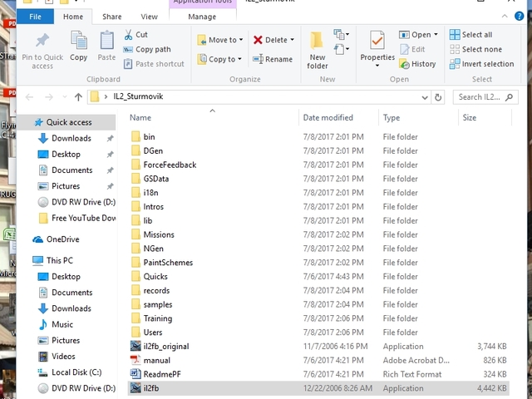
Task: Click the IL2_Sturmovik address bar path
Action: [x=138, y=96]
